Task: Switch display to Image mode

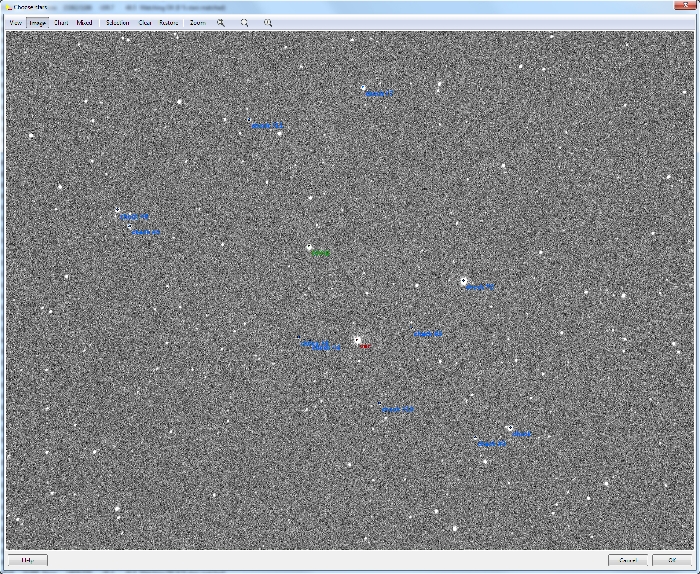Action: tap(38, 23)
